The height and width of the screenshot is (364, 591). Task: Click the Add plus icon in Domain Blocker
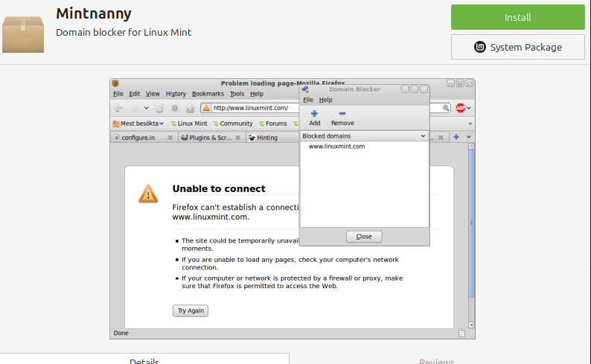[314, 113]
